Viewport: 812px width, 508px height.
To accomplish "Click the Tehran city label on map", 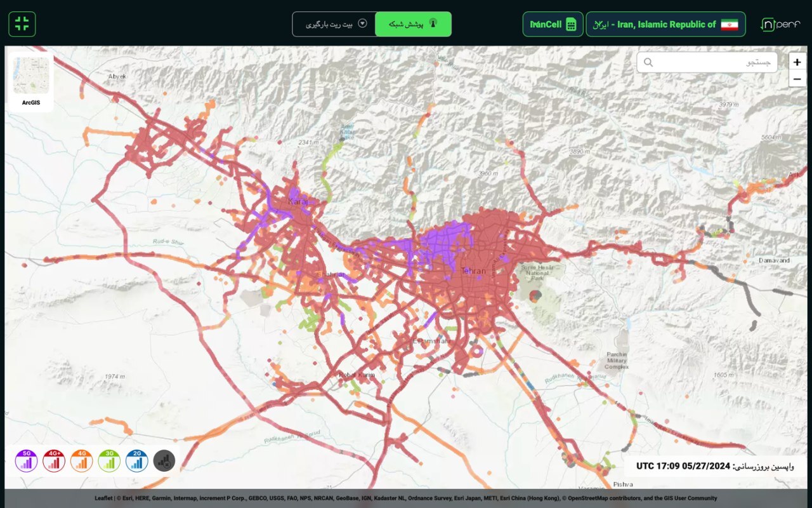I will [x=473, y=271].
